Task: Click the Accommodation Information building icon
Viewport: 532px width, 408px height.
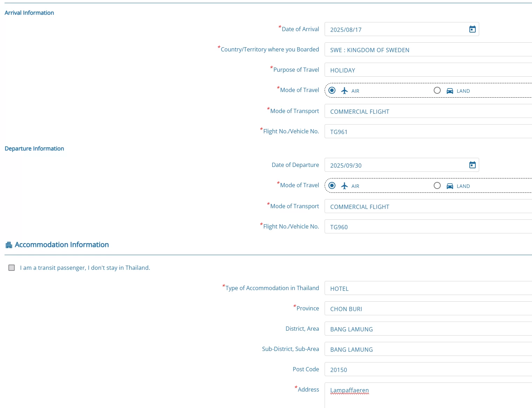Action: pyautogui.click(x=9, y=245)
